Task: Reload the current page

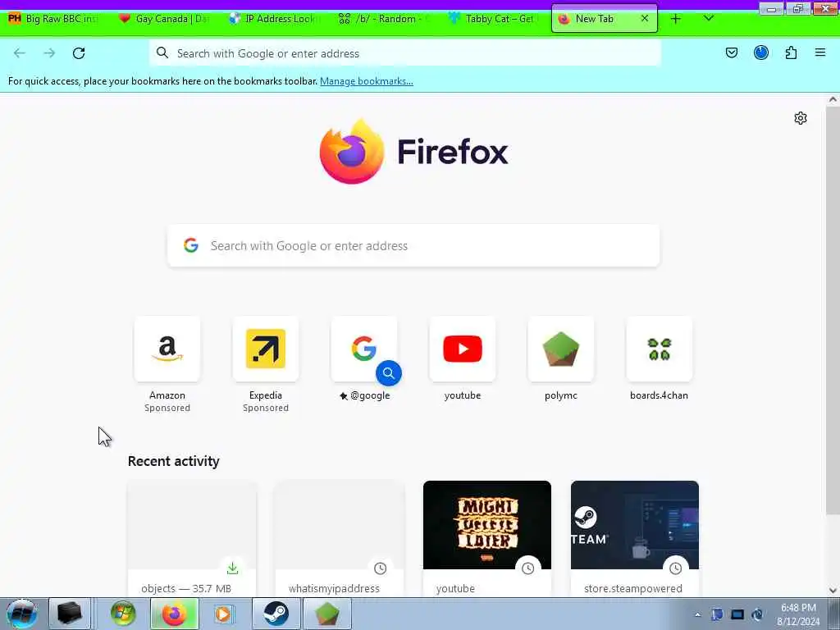Action: 79,53
